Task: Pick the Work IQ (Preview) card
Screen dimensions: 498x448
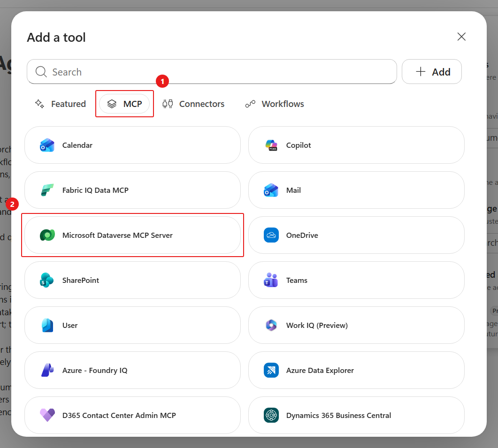Action: point(356,325)
